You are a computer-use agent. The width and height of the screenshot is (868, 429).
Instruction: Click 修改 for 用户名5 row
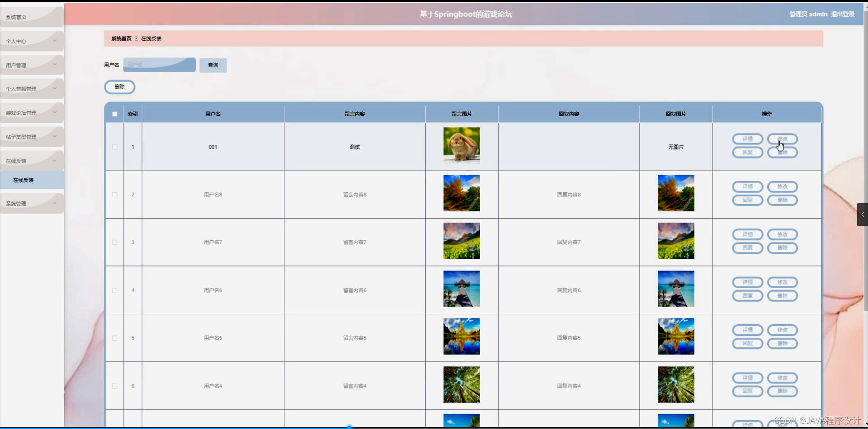pos(783,330)
